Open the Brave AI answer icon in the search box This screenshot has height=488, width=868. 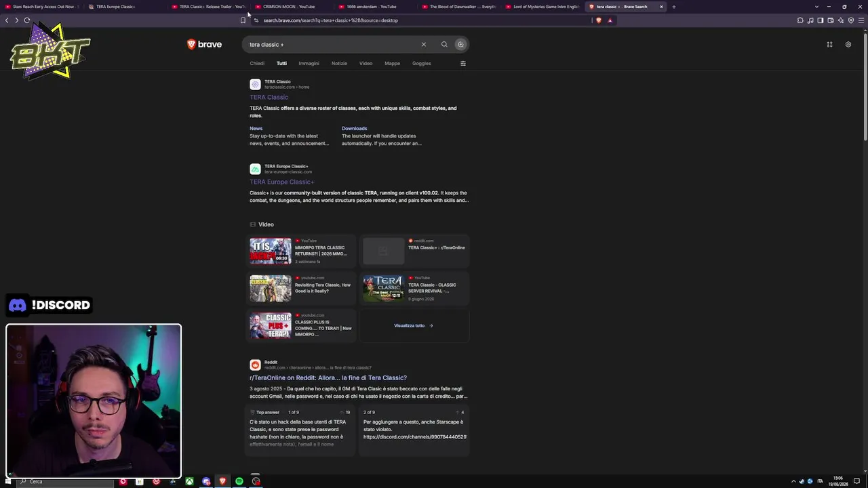[460, 45]
